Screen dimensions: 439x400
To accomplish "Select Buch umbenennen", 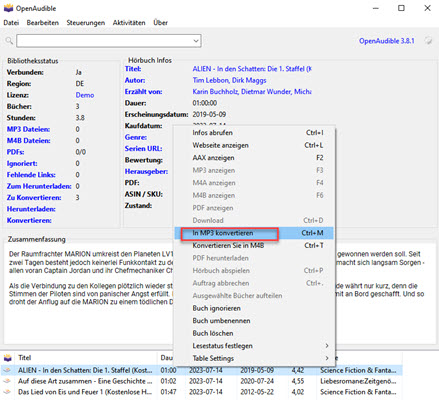I will pos(254,321).
